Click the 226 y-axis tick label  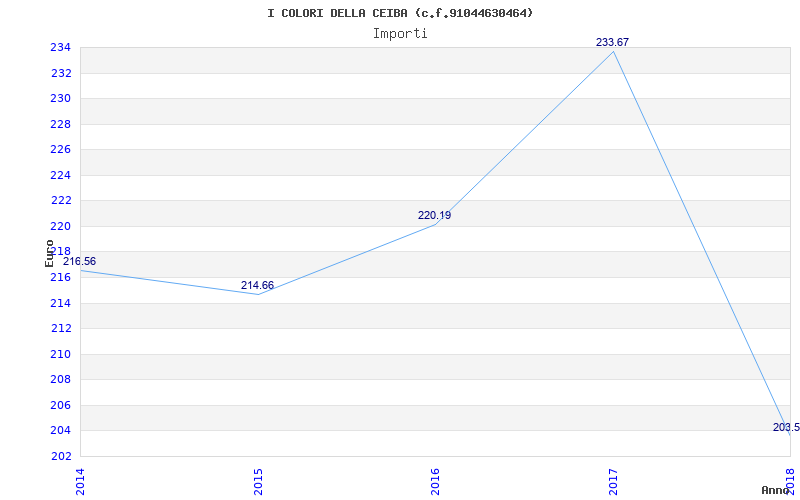60,149
